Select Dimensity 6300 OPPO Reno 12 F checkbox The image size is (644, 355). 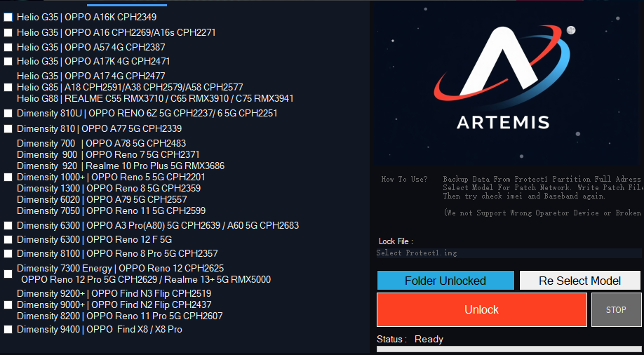point(8,239)
